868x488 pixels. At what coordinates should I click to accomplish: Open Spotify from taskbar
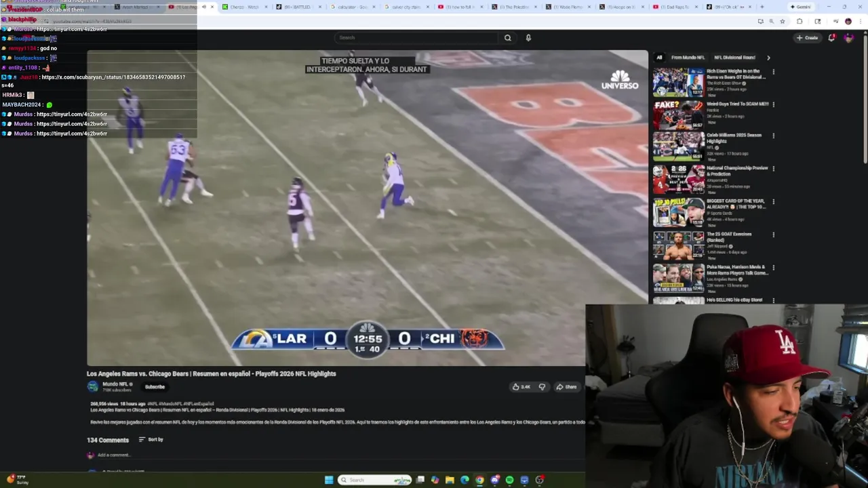point(509,480)
